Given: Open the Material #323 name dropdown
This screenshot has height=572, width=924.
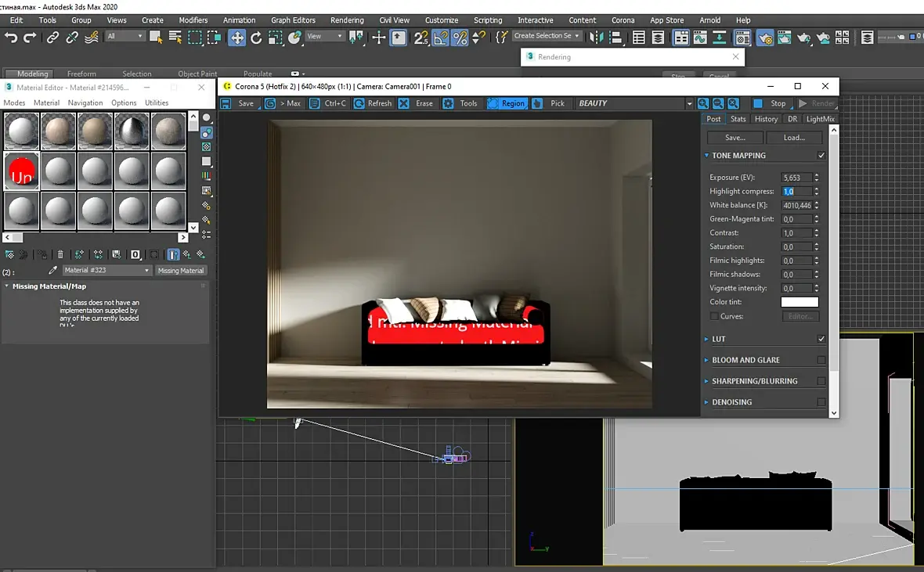Looking at the screenshot, I should point(146,271).
